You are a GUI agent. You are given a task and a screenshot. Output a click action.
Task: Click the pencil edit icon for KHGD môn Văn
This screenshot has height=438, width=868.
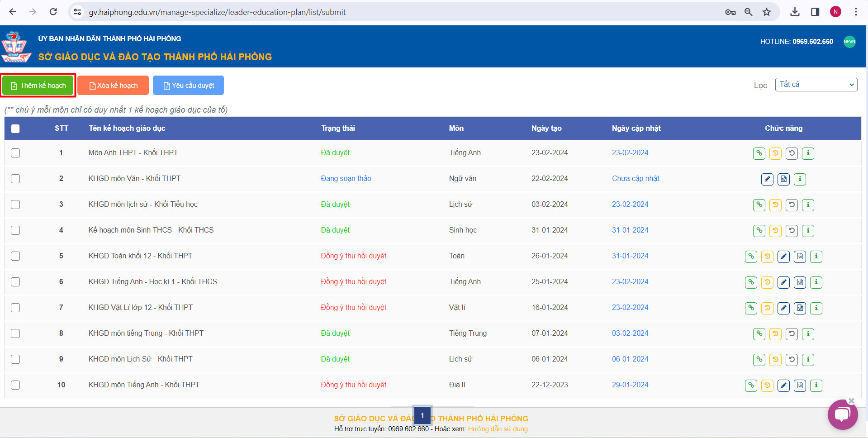coord(767,179)
